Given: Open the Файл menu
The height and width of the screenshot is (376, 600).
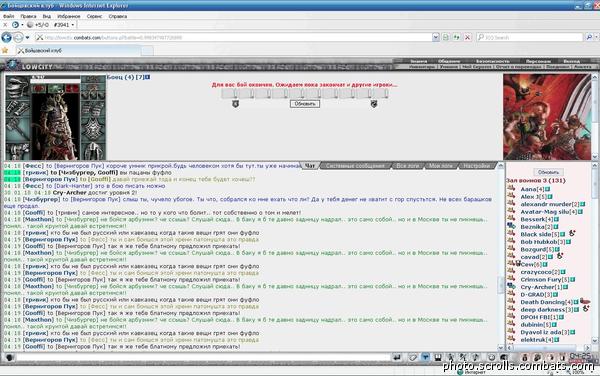Looking at the screenshot, I should [8, 16].
